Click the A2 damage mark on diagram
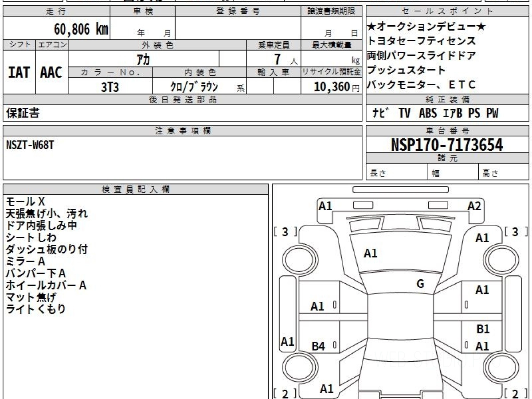The height and width of the screenshot is (399, 532). (x=474, y=206)
